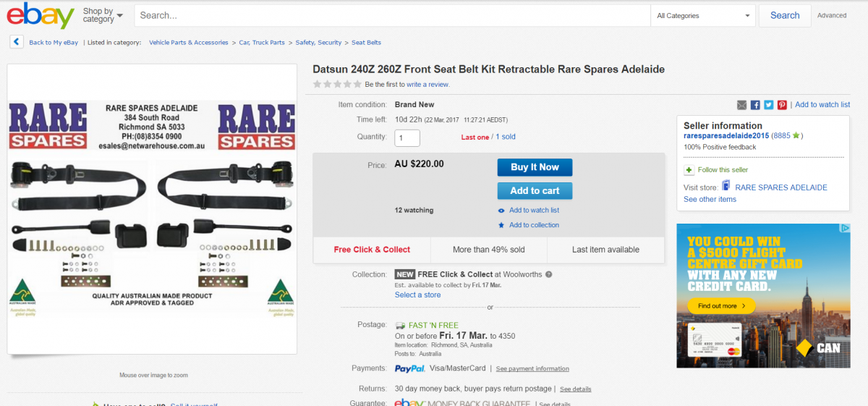Click Click & Collect help question mark

click(x=549, y=274)
